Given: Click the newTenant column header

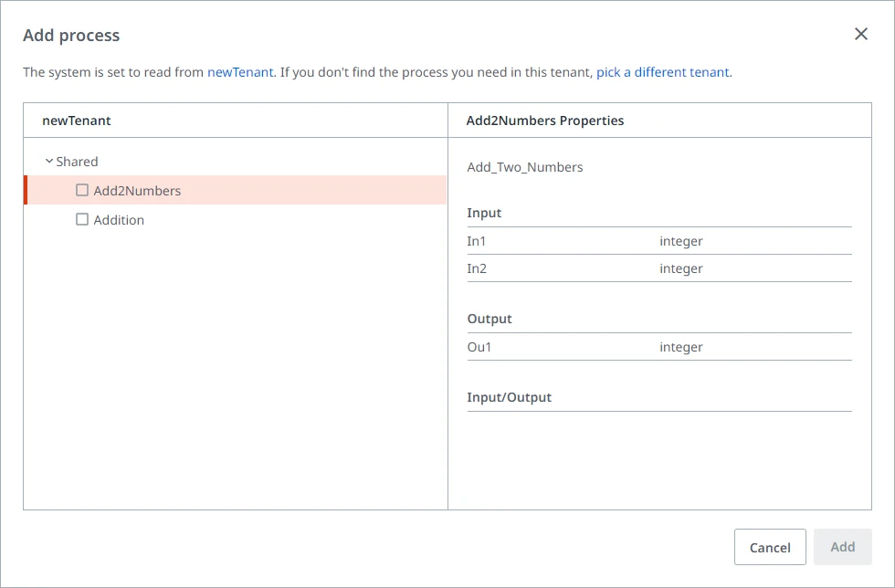Looking at the screenshot, I should (77, 121).
